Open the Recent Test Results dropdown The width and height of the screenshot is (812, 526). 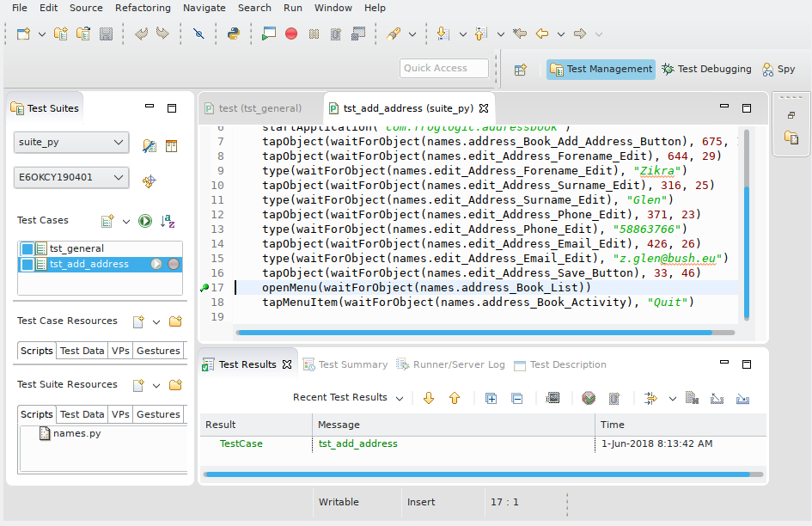[x=397, y=398]
